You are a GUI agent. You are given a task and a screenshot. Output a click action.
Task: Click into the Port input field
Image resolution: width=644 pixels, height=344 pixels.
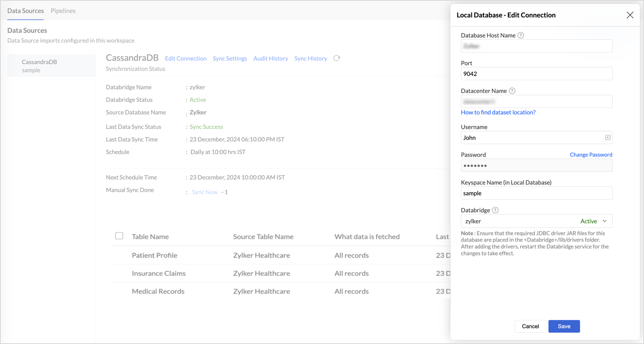coord(536,74)
